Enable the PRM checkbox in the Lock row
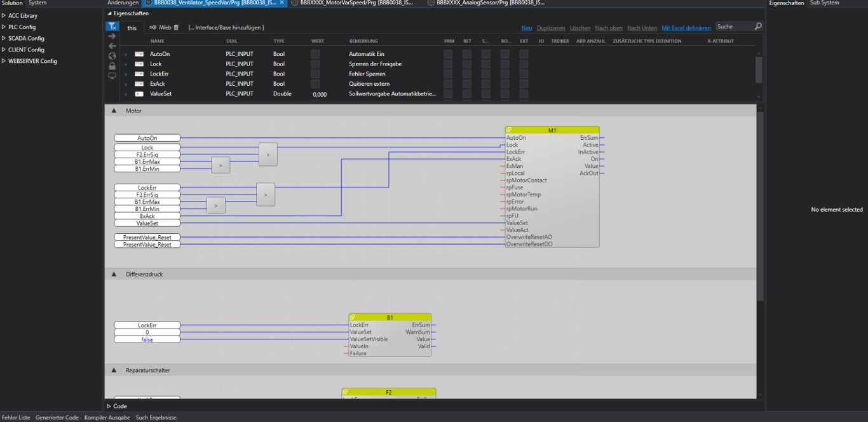This screenshot has height=422, width=868. click(x=448, y=64)
